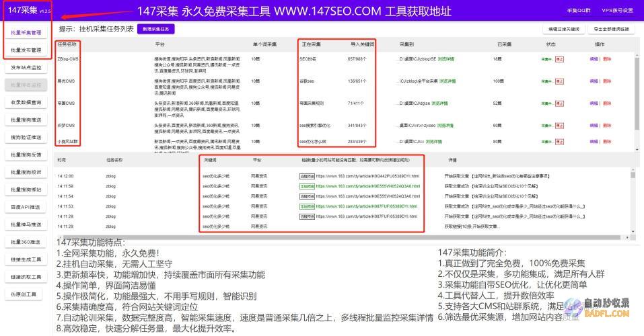Open the 163.com article URL in the 14:11:59 row
The height and width of the screenshot is (336, 644).
click(368, 186)
